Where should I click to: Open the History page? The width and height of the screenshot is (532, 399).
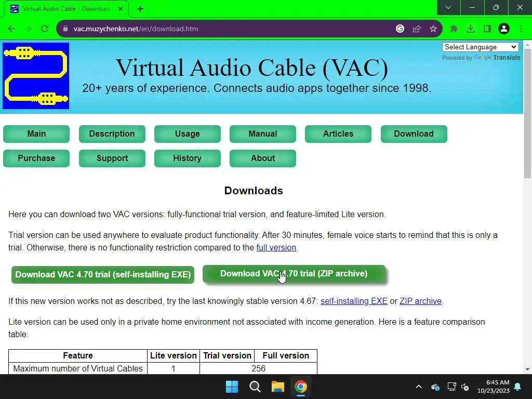[x=187, y=158]
